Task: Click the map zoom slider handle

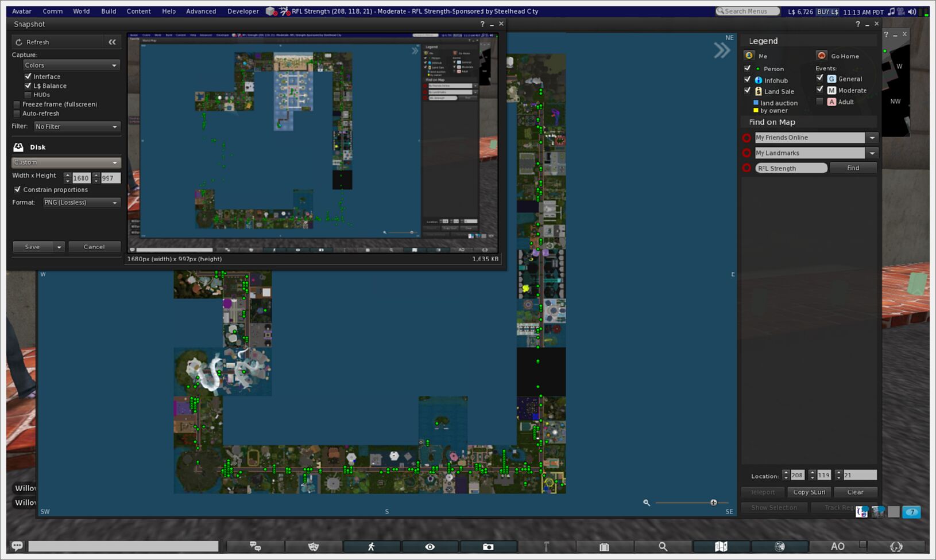Action: coord(714,503)
